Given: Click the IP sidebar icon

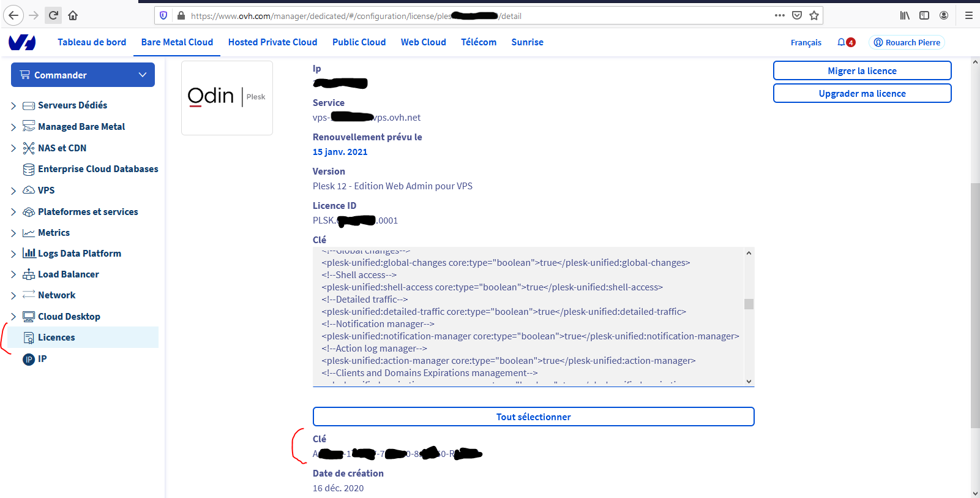Looking at the screenshot, I should (x=29, y=360).
